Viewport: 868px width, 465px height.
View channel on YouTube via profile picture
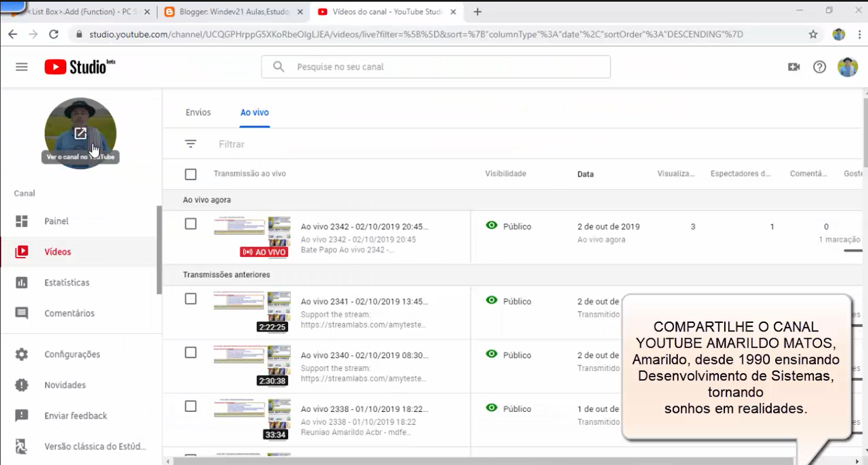(80, 133)
